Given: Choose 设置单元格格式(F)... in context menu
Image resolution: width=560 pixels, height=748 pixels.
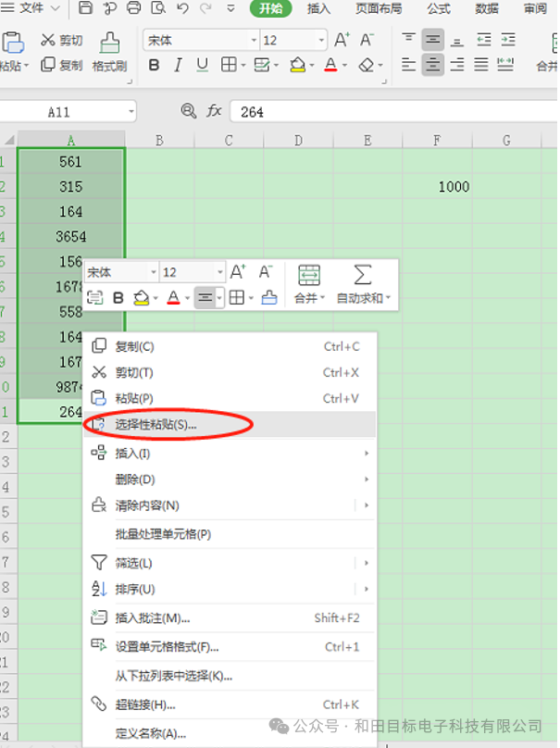Looking at the screenshot, I should (230, 647).
